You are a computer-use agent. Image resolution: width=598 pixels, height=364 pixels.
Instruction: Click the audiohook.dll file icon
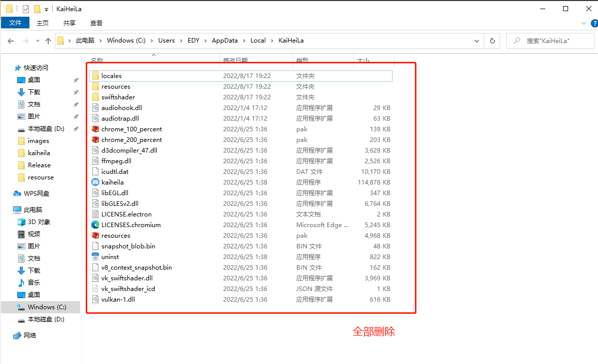pyautogui.click(x=95, y=108)
